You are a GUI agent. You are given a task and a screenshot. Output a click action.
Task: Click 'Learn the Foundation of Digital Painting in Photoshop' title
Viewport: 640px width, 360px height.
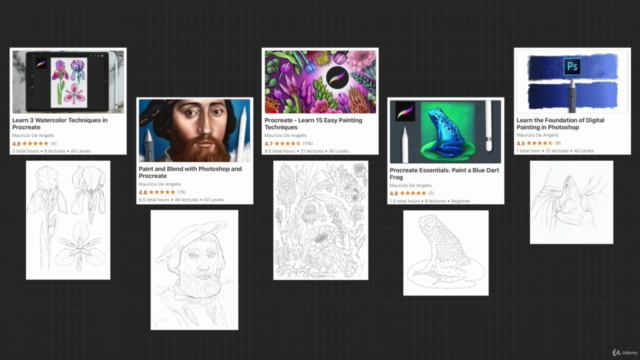tap(560, 124)
